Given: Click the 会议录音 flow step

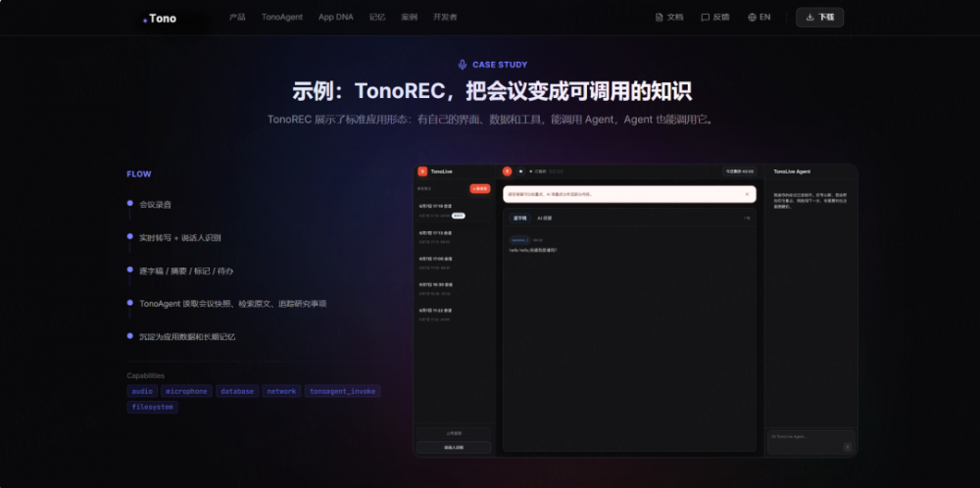Looking at the screenshot, I should 155,205.
